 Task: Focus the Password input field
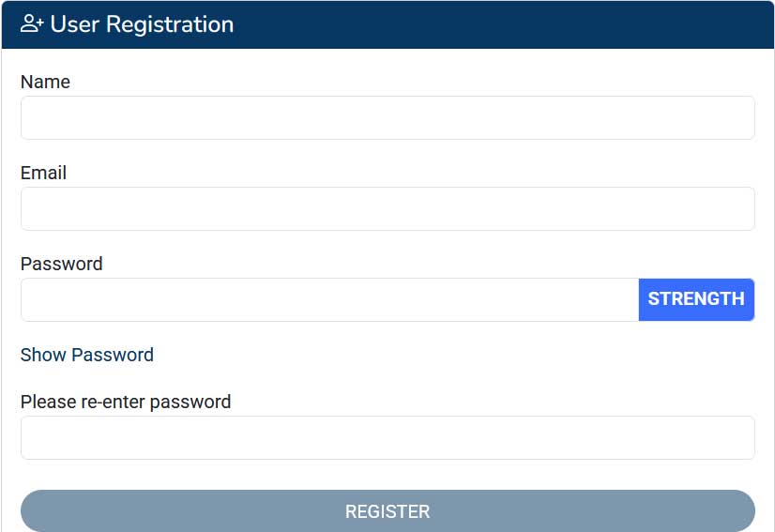point(329,299)
